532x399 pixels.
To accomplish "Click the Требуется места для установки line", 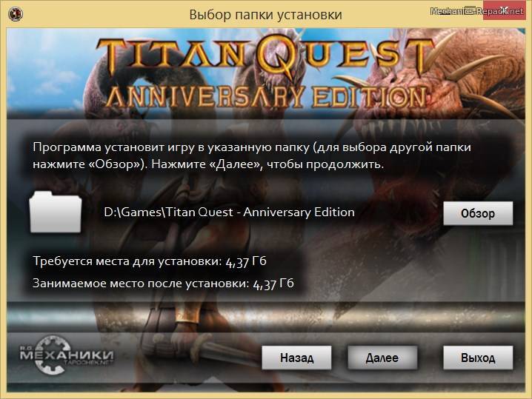I will [x=150, y=261].
